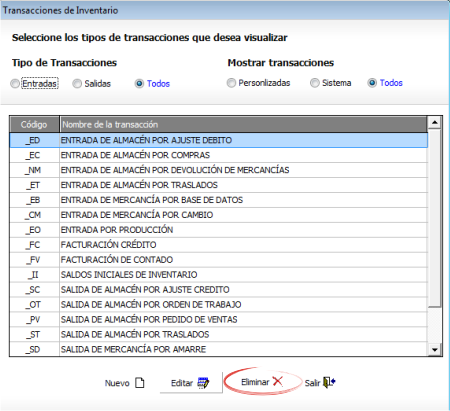This screenshot has height=411, width=450.
Task: Click the _ST code cell
Action: 34,334
